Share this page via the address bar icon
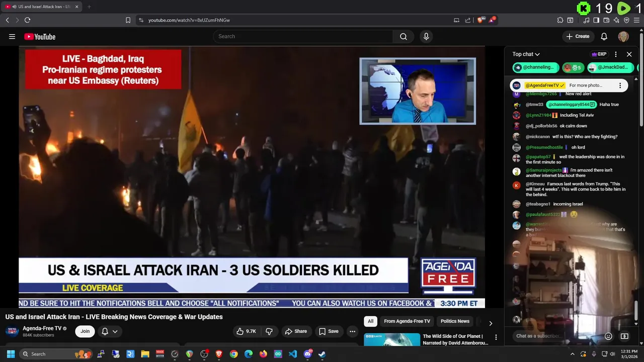644x362 pixels. coord(467,20)
